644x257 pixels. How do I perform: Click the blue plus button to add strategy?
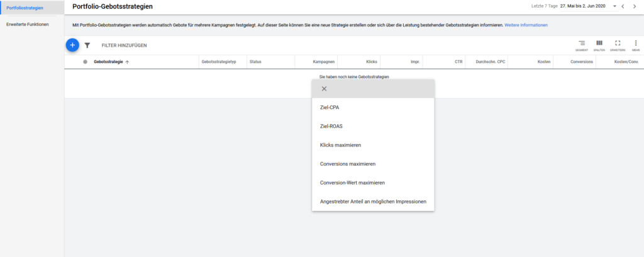point(72,45)
